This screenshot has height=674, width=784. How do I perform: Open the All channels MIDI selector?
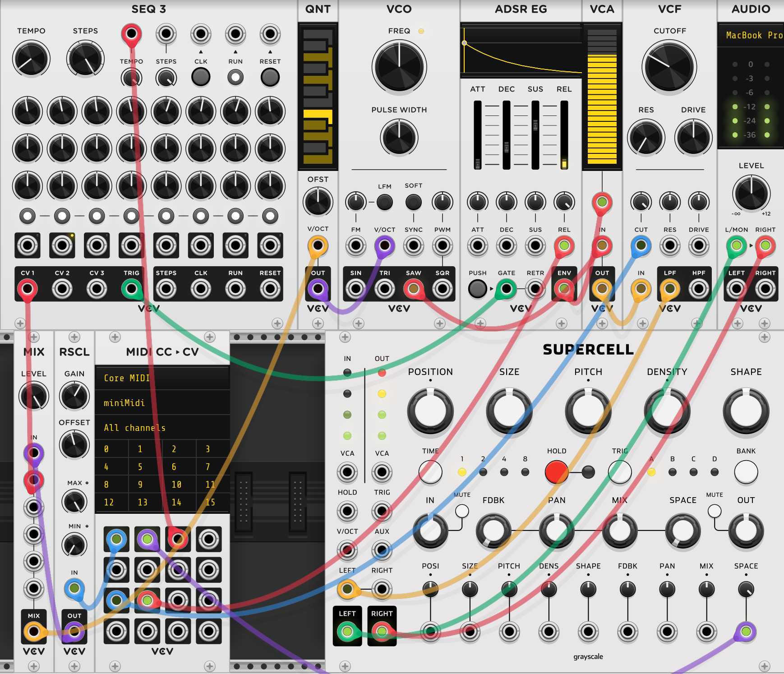point(162,428)
